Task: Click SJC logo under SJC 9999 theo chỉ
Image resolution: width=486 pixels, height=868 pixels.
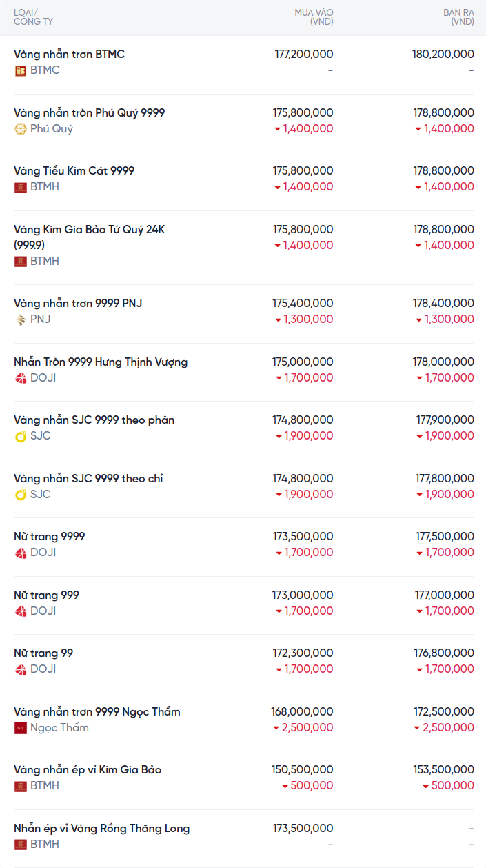Action: coord(21,495)
